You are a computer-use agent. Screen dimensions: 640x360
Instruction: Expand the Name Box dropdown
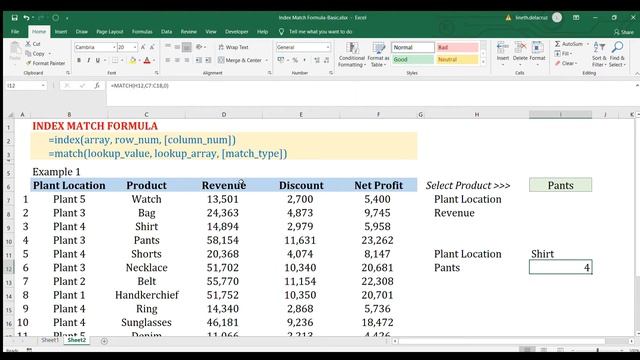click(x=43, y=86)
